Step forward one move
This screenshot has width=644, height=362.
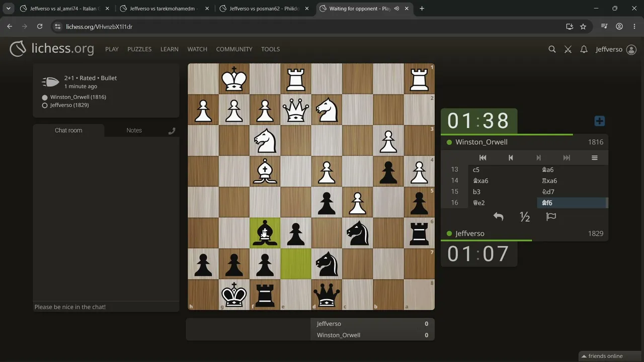538,157
